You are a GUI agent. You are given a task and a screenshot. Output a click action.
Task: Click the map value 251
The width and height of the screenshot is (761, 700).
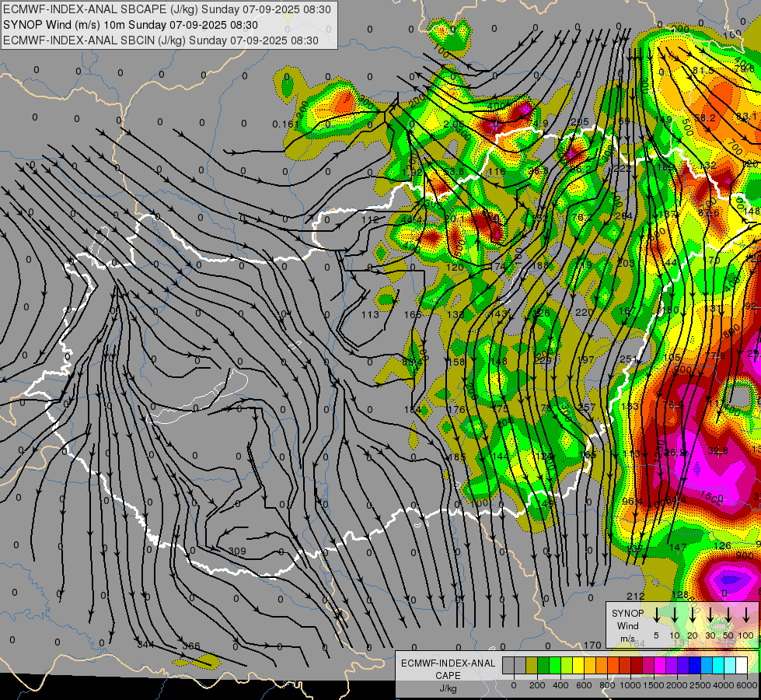(x=629, y=359)
